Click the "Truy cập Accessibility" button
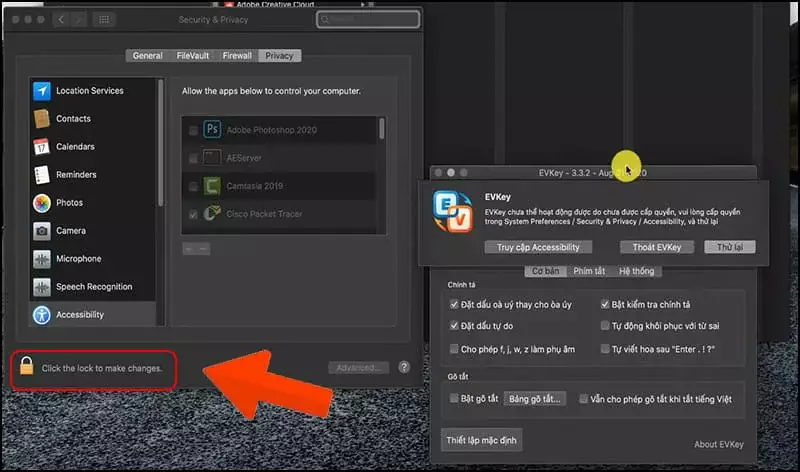Image resolution: width=800 pixels, height=472 pixels. pyautogui.click(x=539, y=247)
